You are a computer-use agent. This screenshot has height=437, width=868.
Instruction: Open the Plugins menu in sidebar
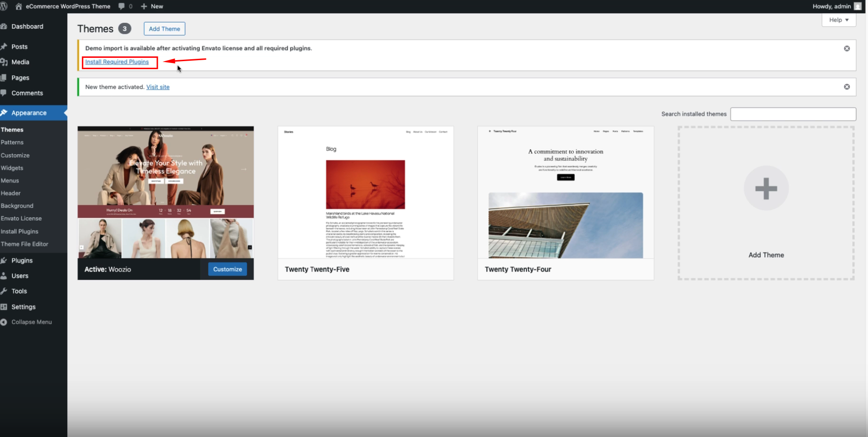point(22,260)
